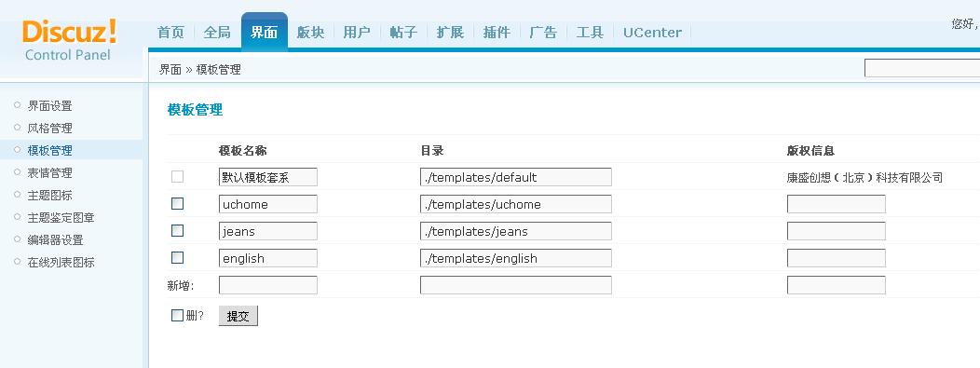980x368 pixels.
Task: Click the ./templates/default directory field
Action: pos(516,177)
